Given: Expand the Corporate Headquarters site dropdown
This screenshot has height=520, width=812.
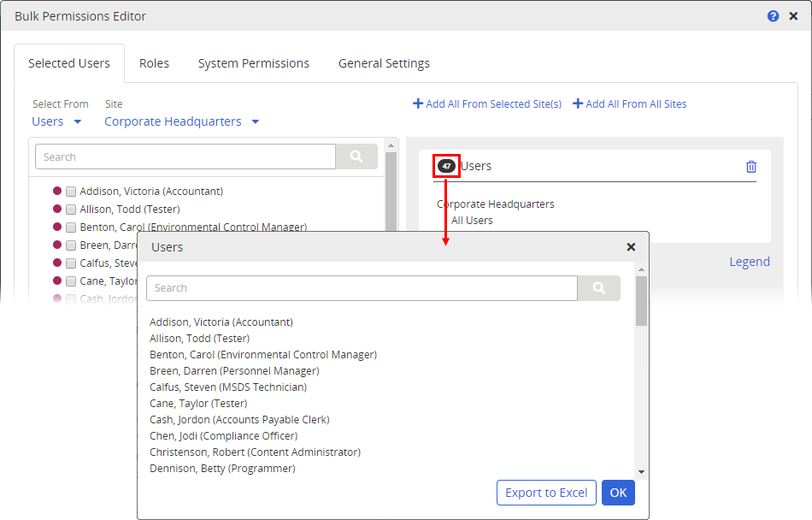Looking at the screenshot, I should click(x=181, y=121).
